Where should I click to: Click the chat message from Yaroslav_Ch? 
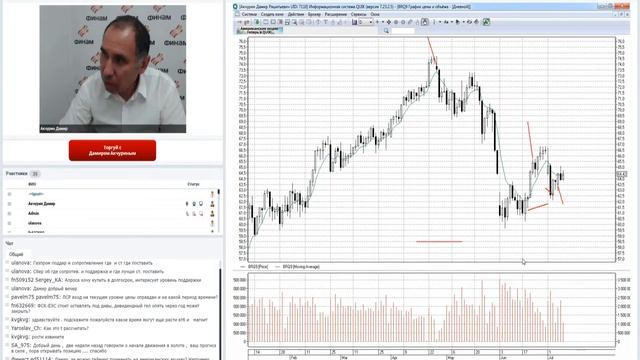(49, 328)
